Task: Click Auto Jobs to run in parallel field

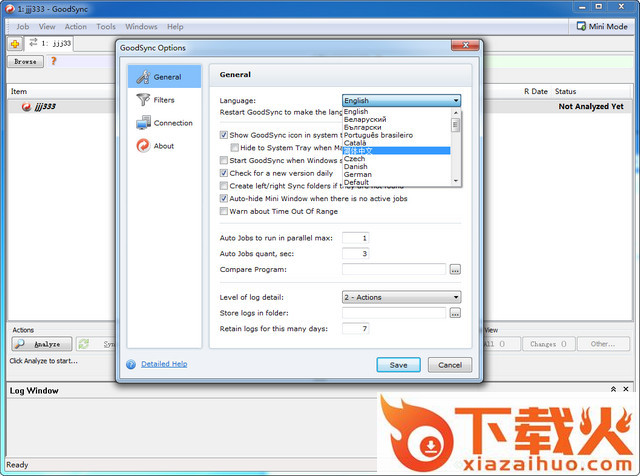Action: [356, 238]
